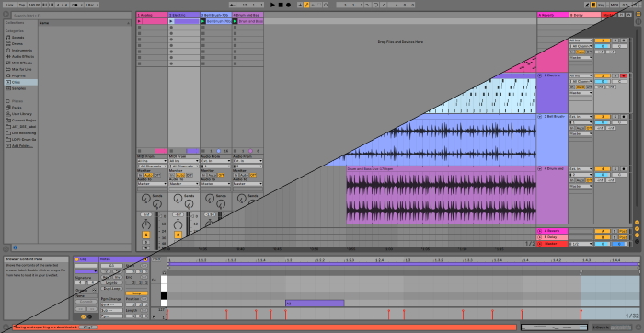Screen dimensions: 644x333
Task: Toggle track 2 activator in session mixer
Action: click(178, 235)
